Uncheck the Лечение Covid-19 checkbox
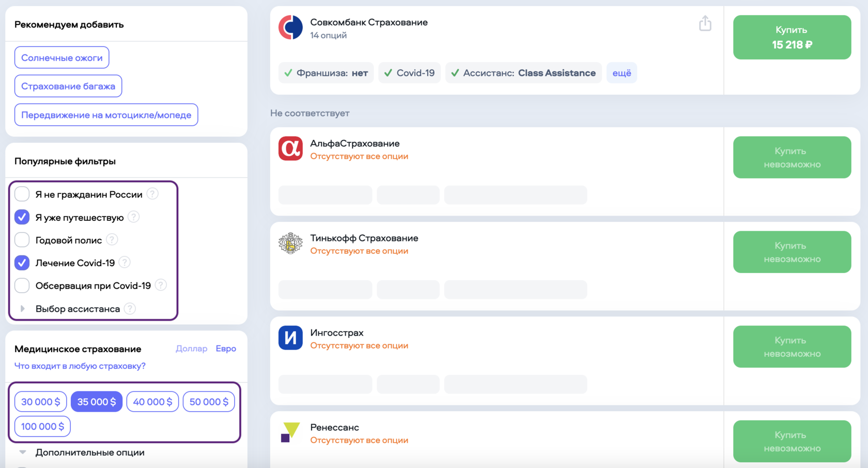868x468 pixels. coord(22,262)
